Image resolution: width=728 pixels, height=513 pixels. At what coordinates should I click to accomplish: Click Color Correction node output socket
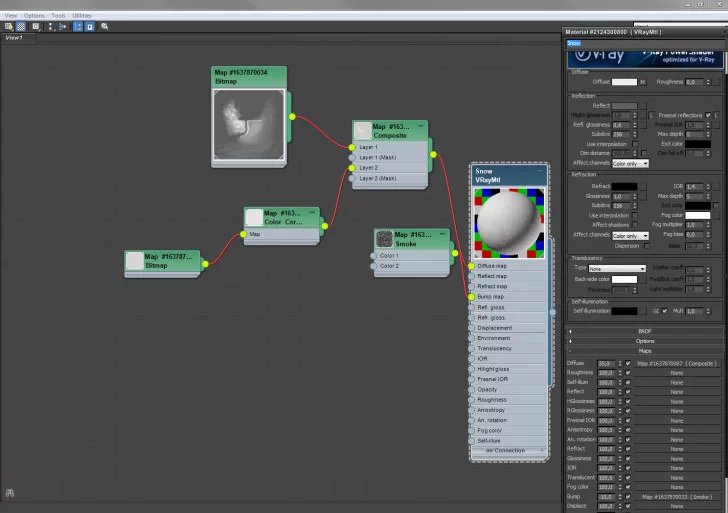[x=325, y=226]
